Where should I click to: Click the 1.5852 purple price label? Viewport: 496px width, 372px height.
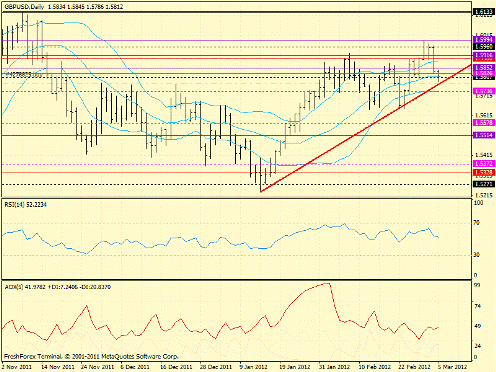click(483, 68)
